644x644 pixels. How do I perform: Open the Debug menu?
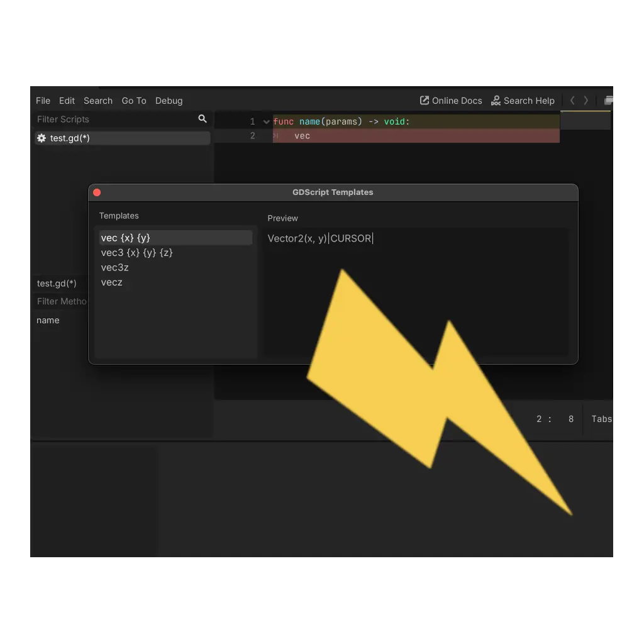tap(169, 101)
